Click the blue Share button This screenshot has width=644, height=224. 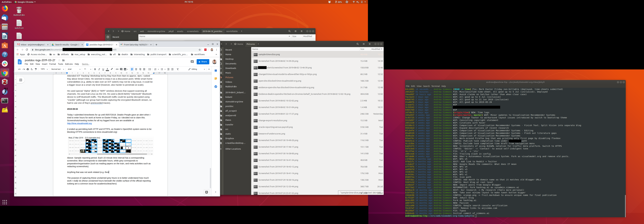pos(203,62)
